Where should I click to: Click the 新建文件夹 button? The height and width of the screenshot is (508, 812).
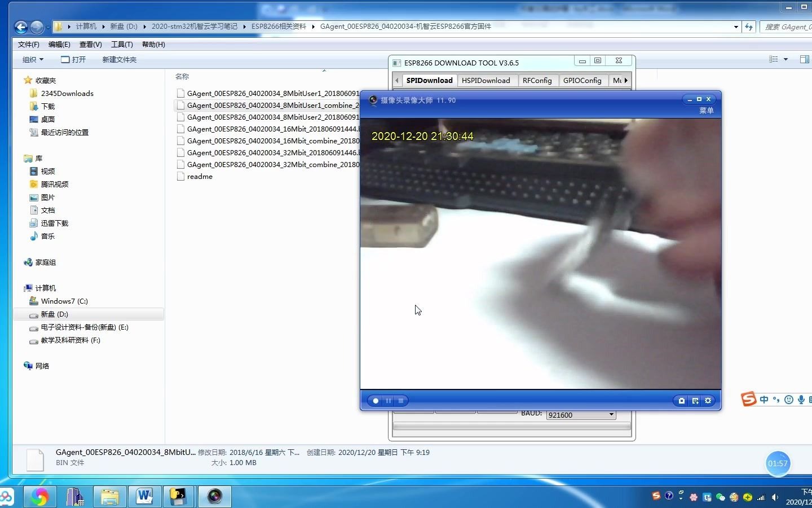click(x=119, y=59)
